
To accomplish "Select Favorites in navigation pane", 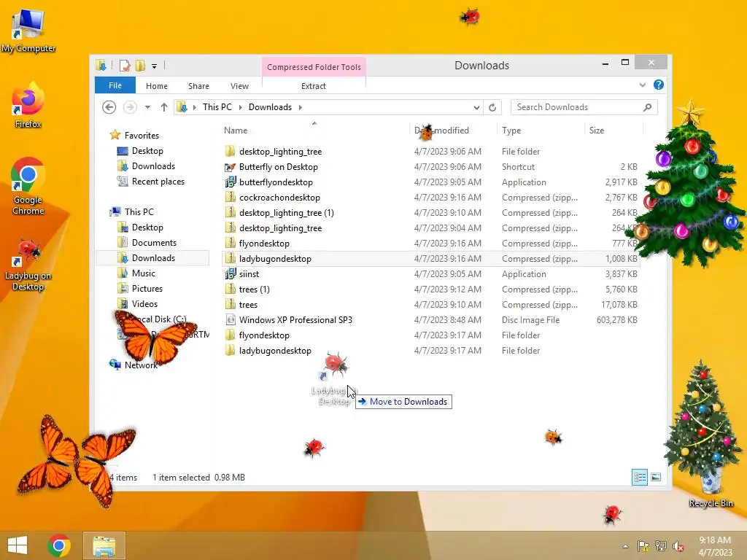I will tap(142, 135).
